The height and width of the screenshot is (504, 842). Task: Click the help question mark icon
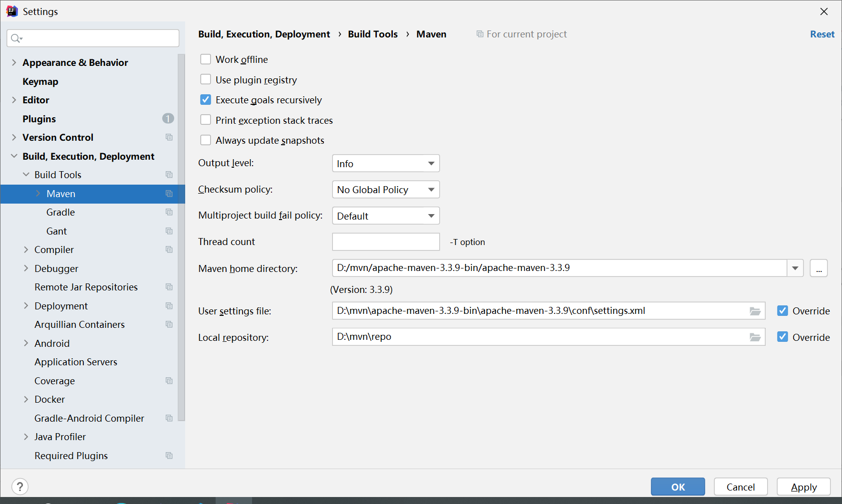click(20, 487)
